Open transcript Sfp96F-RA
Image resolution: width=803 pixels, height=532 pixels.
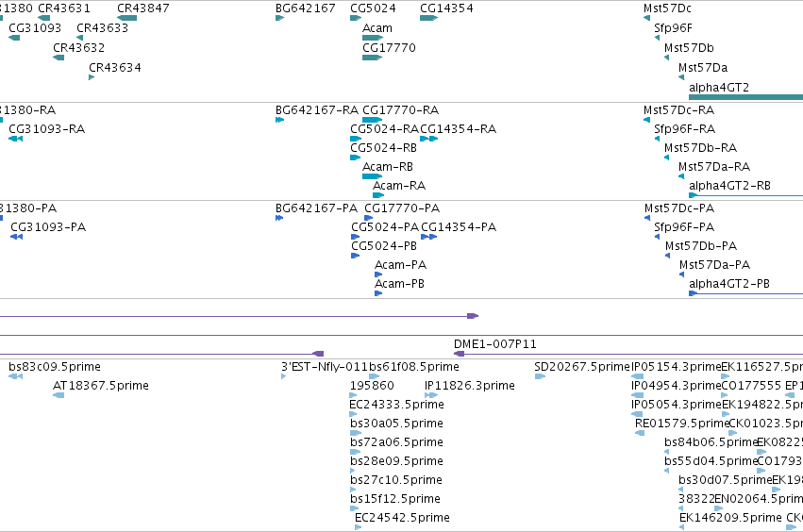pos(685,129)
